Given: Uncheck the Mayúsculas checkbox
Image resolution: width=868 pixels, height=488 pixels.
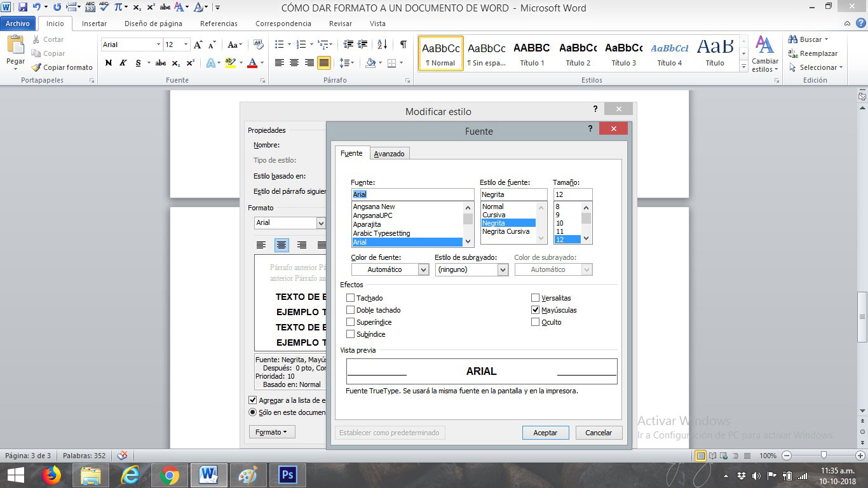Looking at the screenshot, I should [536, 310].
